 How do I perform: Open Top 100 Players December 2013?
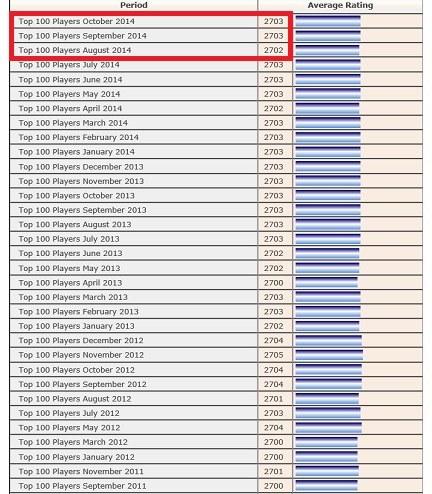[81, 167]
